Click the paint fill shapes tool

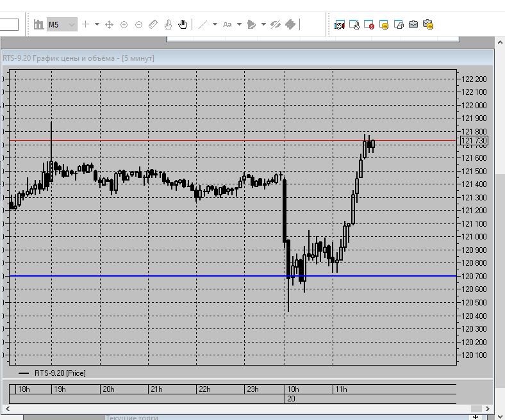[x=251, y=24]
